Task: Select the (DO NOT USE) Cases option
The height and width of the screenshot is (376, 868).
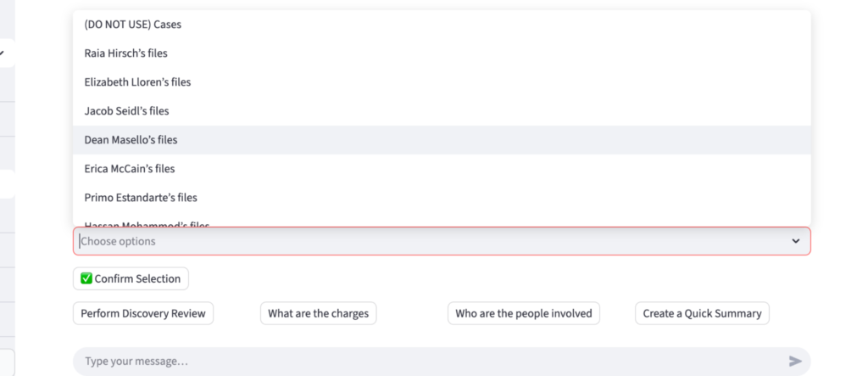Action: [132, 25]
